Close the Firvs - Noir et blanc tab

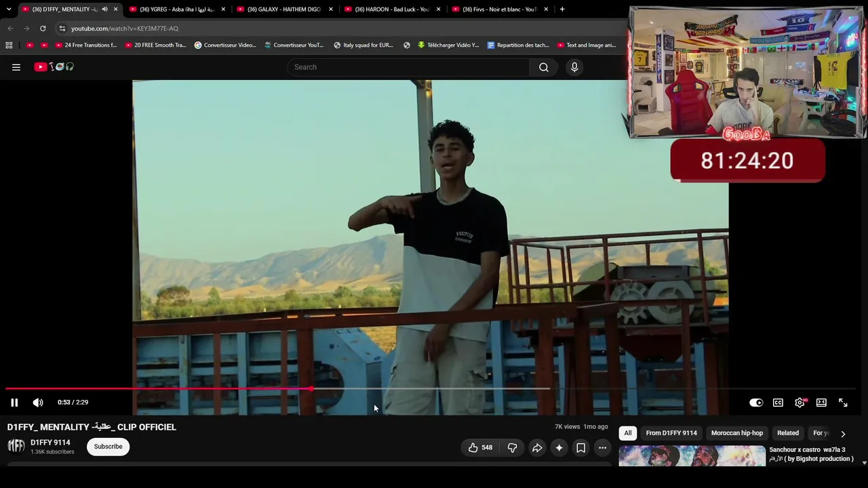coord(546,9)
